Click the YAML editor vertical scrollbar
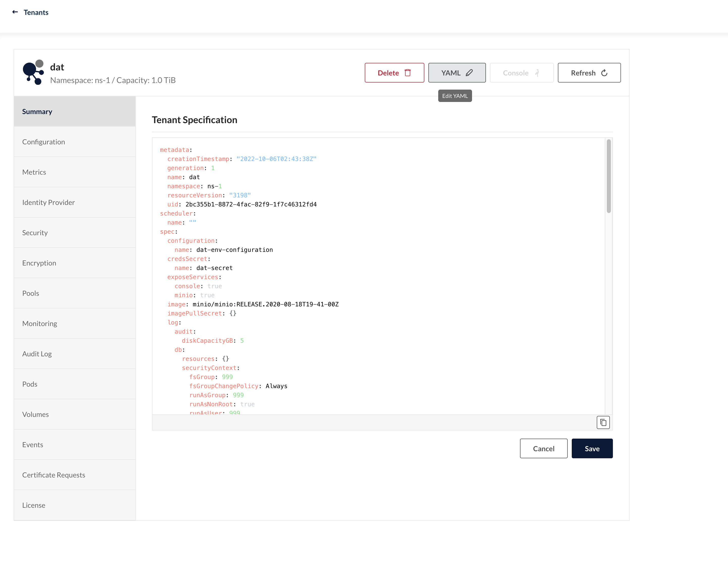Viewport: 728px width, 588px height. click(608, 176)
